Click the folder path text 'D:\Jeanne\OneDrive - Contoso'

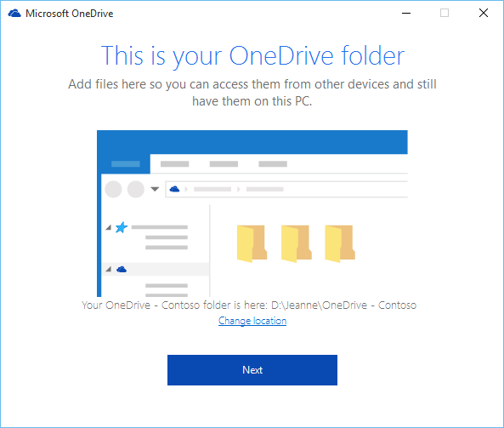343,305
